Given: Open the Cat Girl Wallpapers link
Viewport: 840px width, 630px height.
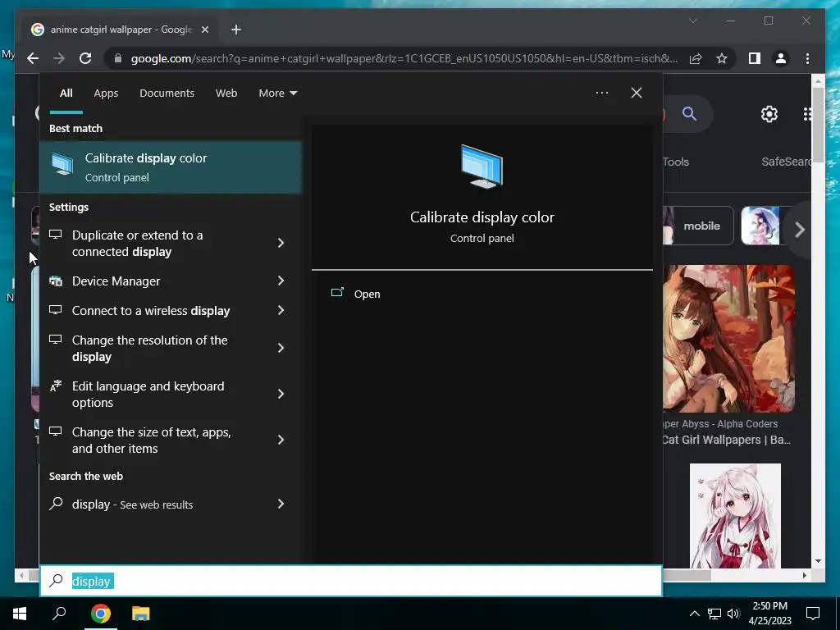Looking at the screenshot, I should pyautogui.click(x=726, y=440).
